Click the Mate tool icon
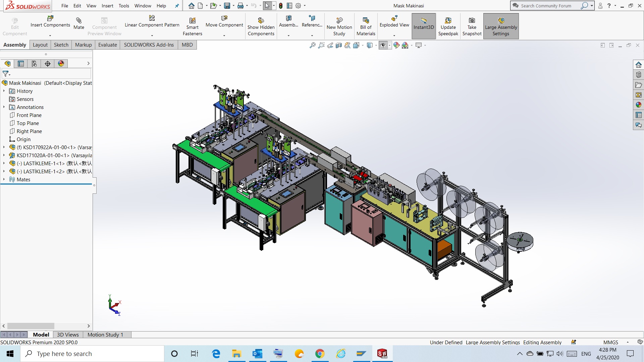644x362 pixels. click(x=79, y=21)
